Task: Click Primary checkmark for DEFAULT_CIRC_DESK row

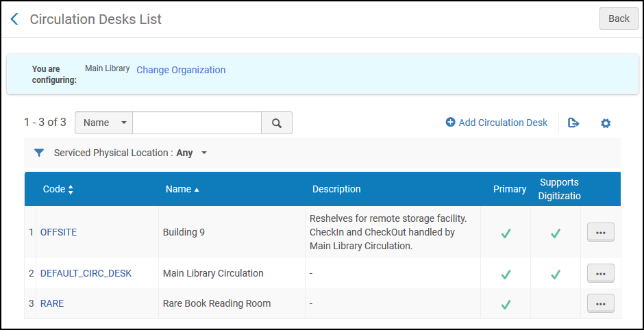Action: [506, 274]
